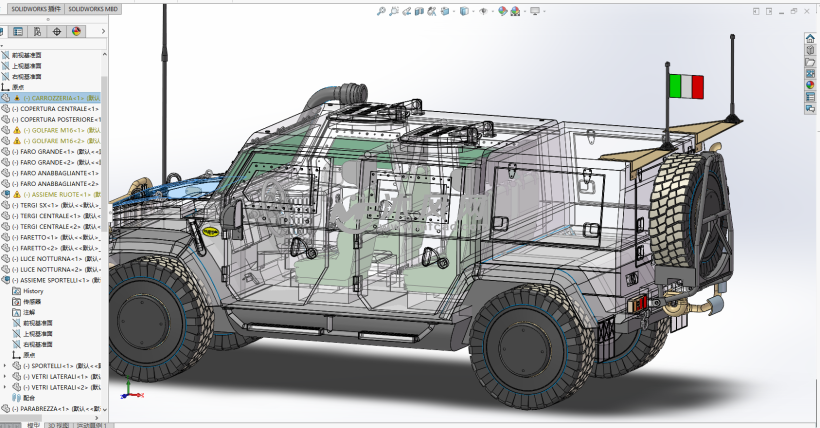The width and height of the screenshot is (820, 428).
Task: Open SOLIDWORKS Resources home icon in task pane
Action: 810,39
